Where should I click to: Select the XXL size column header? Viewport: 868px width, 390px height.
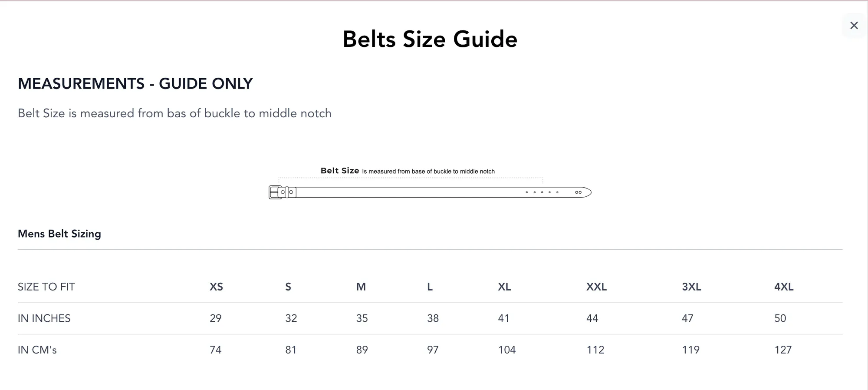point(596,287)
